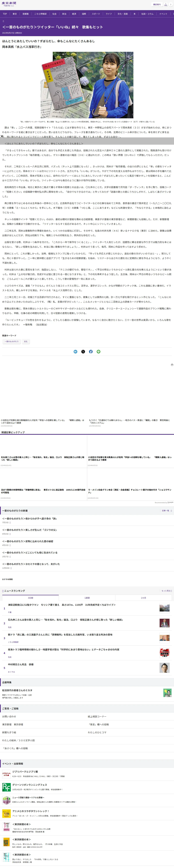The width and height of the screenshot is (174, 868).
Task: Open ジブリパークとジブリ展 event
Action: click(25, 771)
